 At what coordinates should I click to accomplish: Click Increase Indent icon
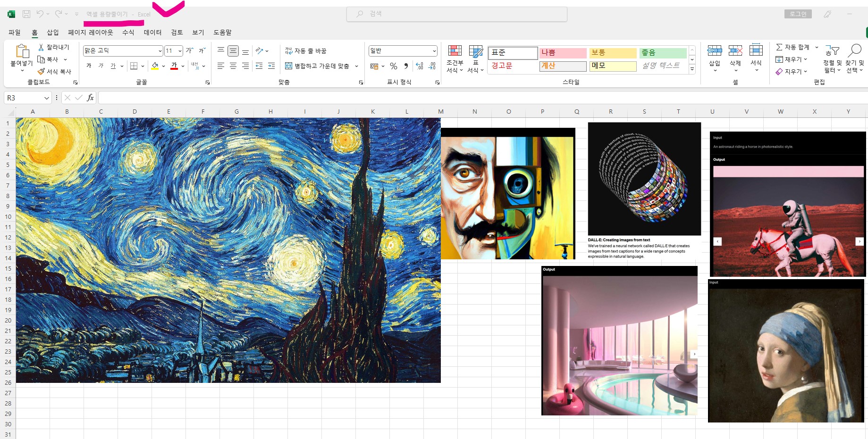(x=271, y=66)
